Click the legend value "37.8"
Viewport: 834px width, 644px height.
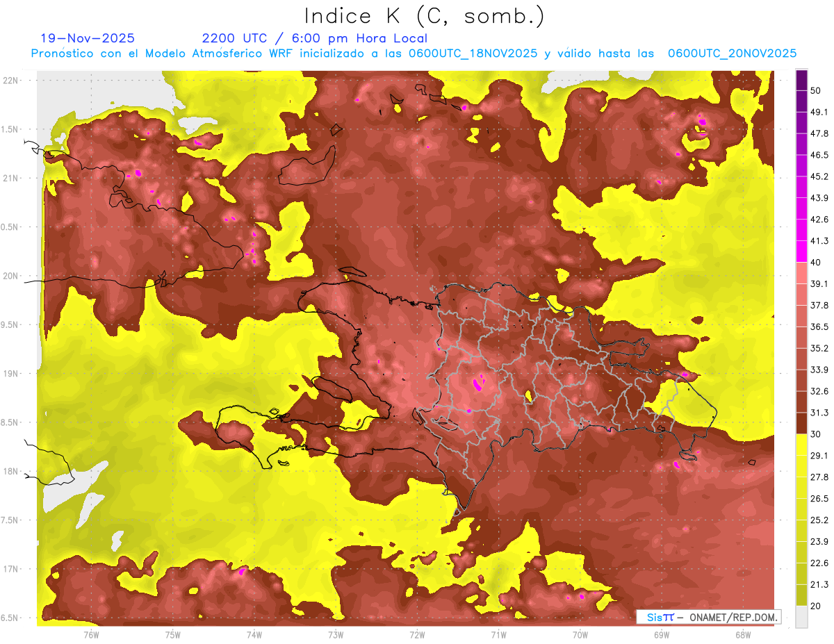coord(819,305)
